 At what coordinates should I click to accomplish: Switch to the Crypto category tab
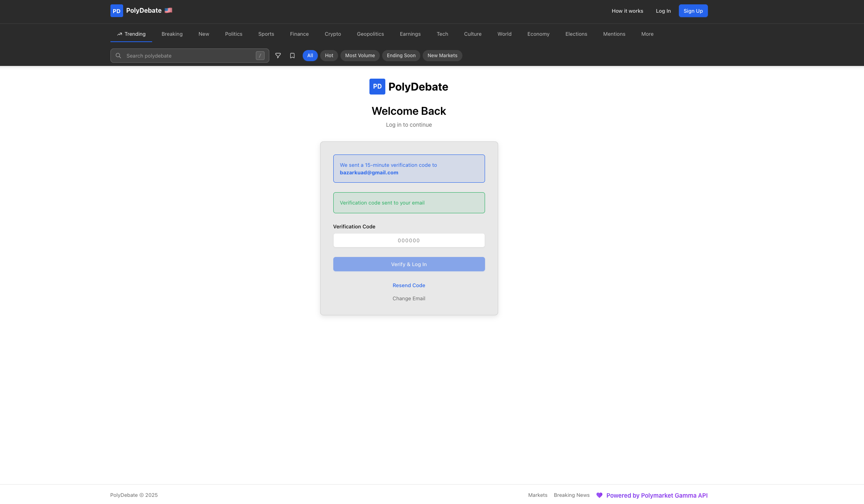coord(332,34)
